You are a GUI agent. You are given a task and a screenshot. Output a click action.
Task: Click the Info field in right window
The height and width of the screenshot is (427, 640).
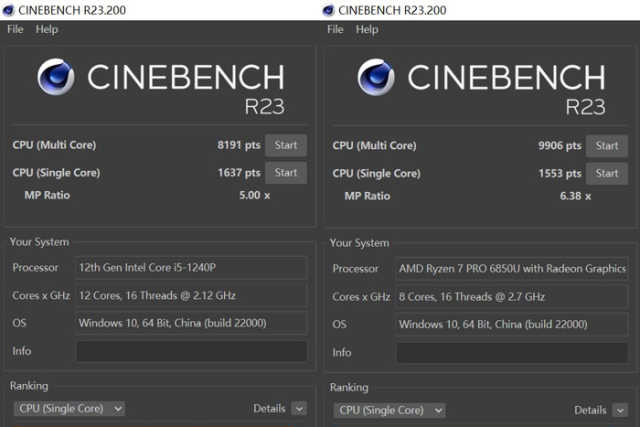(x=512, y=353)
